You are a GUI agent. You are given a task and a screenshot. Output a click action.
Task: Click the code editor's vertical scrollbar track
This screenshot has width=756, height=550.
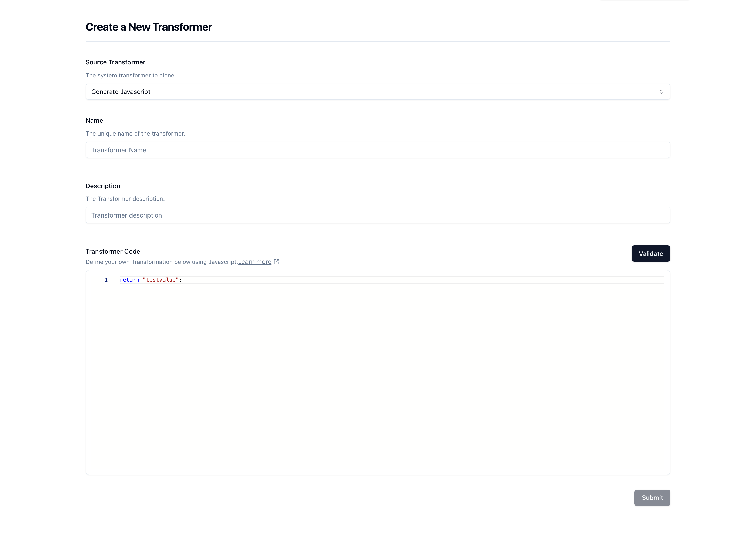click(x=661, y=372)
